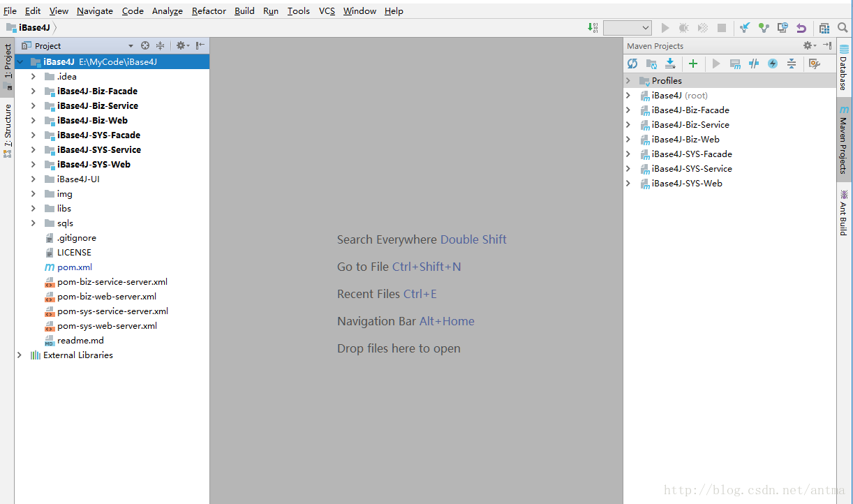Expand the iBase4J-Biz-Facade module in Project tree

33,91
